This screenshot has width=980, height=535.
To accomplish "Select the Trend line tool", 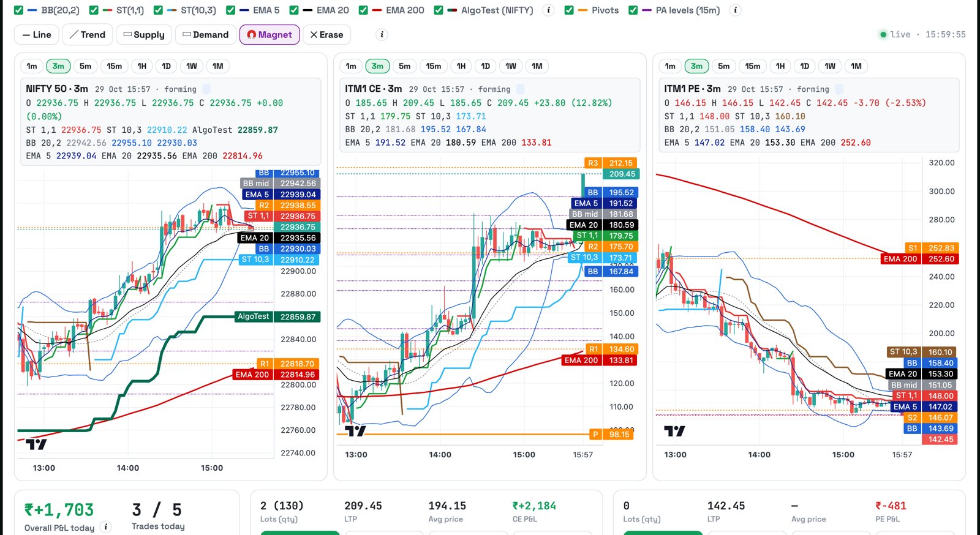I will (88, 34).
